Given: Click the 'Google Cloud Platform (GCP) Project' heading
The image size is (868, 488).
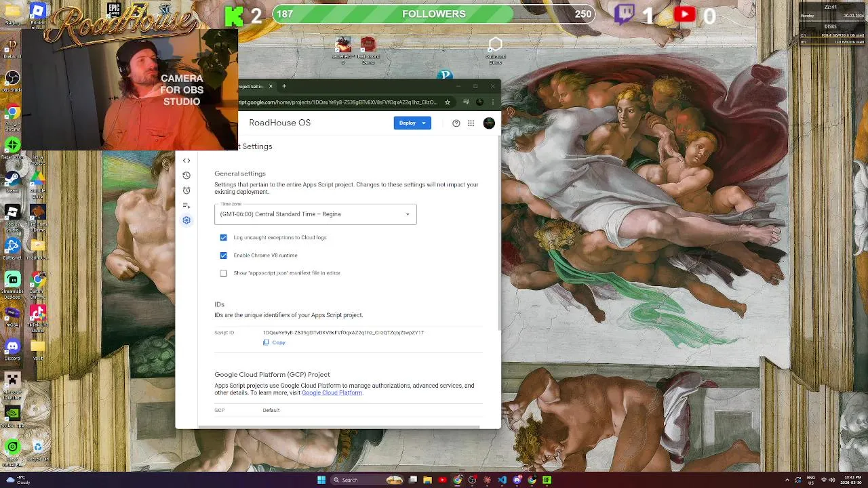Looking at the screenshot, I should click(x=272, y=375).
